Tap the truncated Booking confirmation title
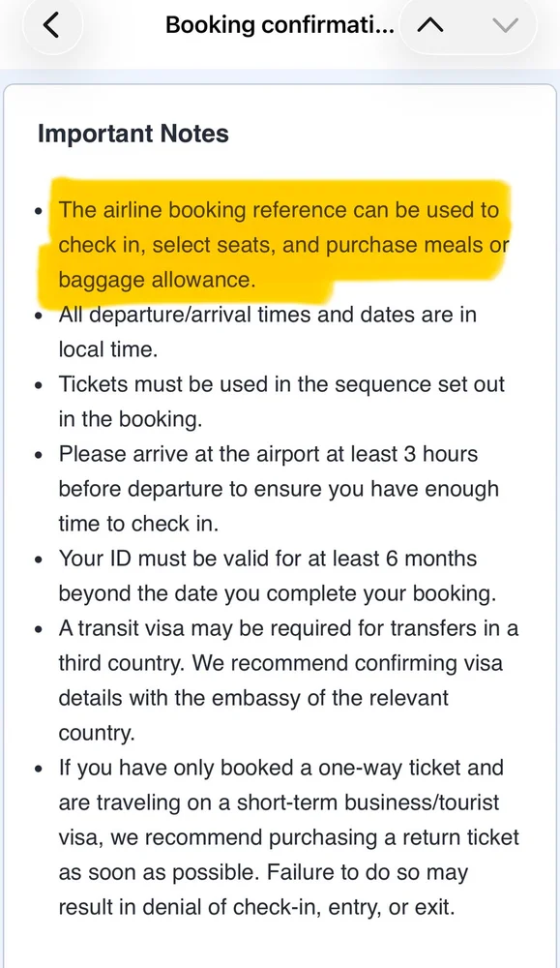The height and width of the screenshot is (968, 560). tap(280, 25)
